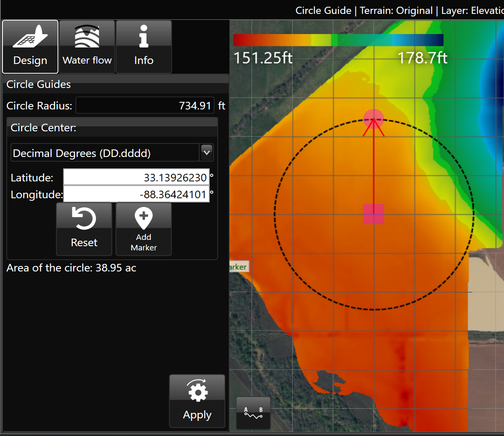Click the pink circle radius handle

pyautogui.click(x=373, y=119)
